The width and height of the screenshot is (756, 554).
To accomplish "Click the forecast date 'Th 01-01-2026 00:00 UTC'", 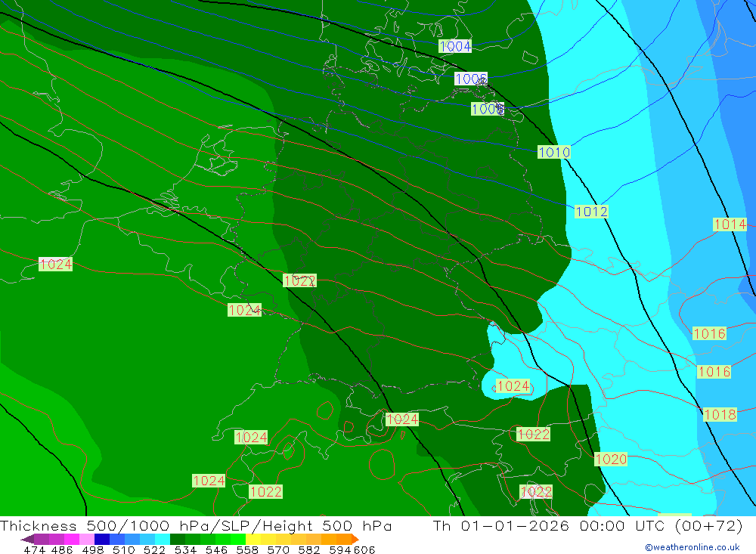I will click(549, 525).
